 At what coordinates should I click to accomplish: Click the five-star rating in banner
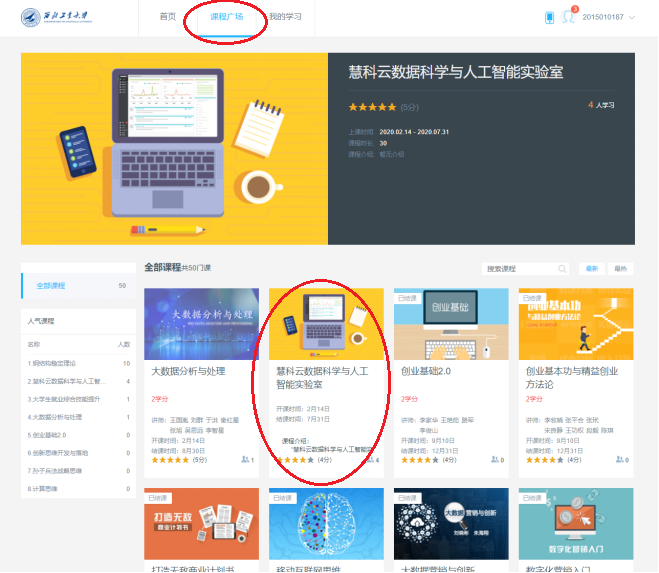tap(371, 107)
